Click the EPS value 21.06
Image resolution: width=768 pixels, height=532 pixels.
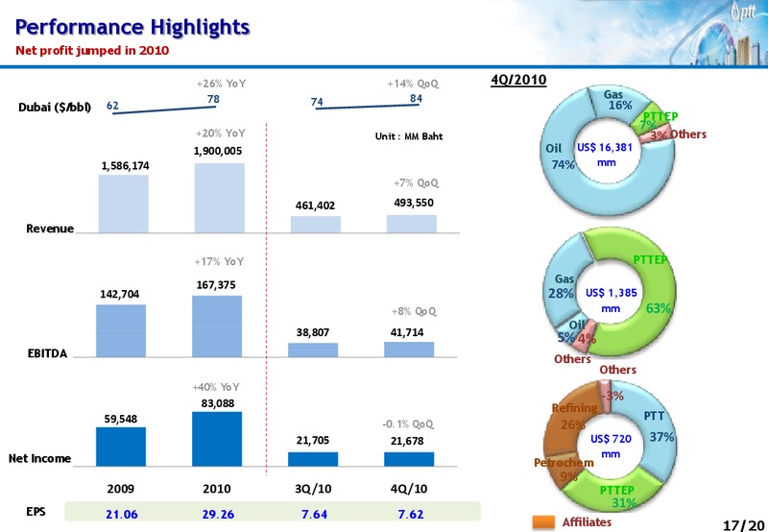pos(122,514)
